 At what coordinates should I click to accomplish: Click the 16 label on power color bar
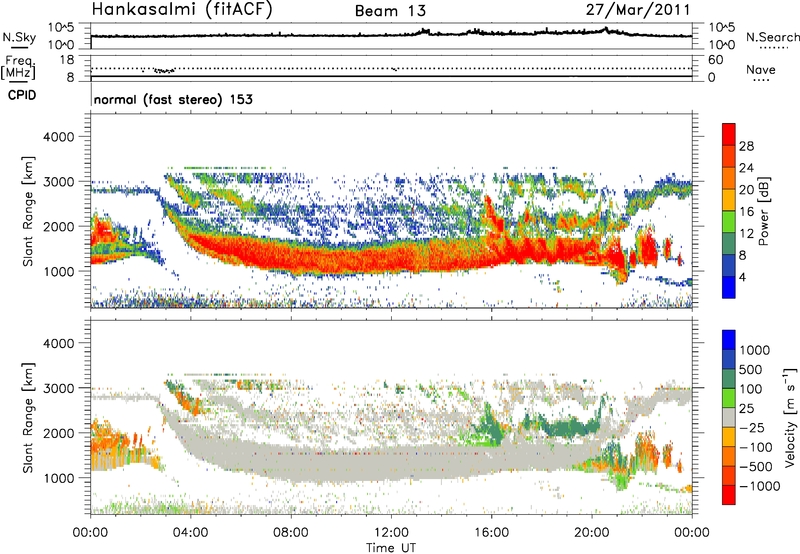click(x=746, y=212)
